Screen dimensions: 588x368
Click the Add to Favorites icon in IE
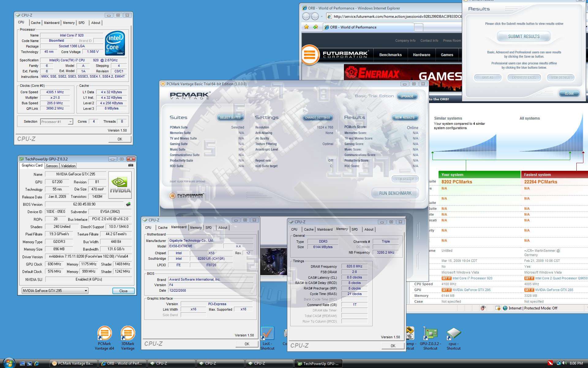click(x=316, y=27)
